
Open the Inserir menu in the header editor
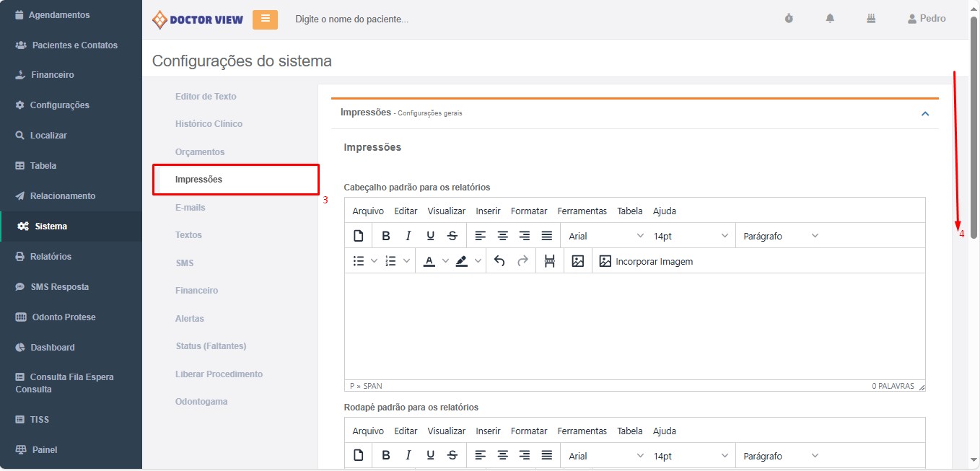488,211
